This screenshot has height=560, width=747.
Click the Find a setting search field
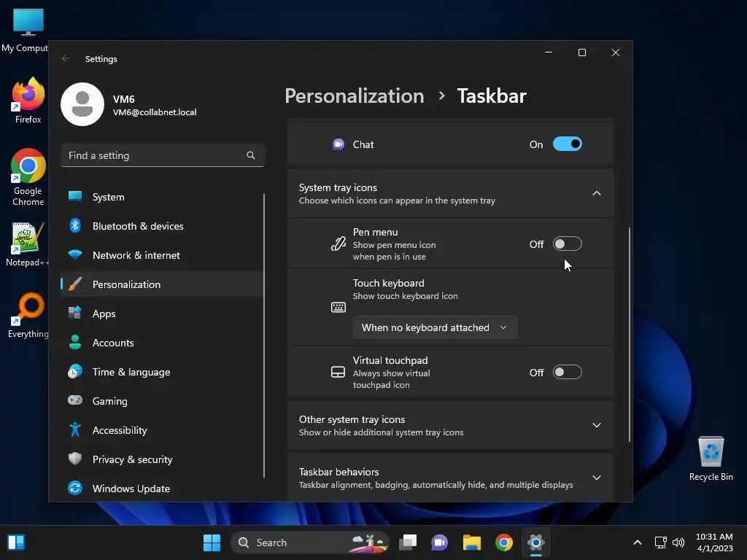(x=163, y=155)
